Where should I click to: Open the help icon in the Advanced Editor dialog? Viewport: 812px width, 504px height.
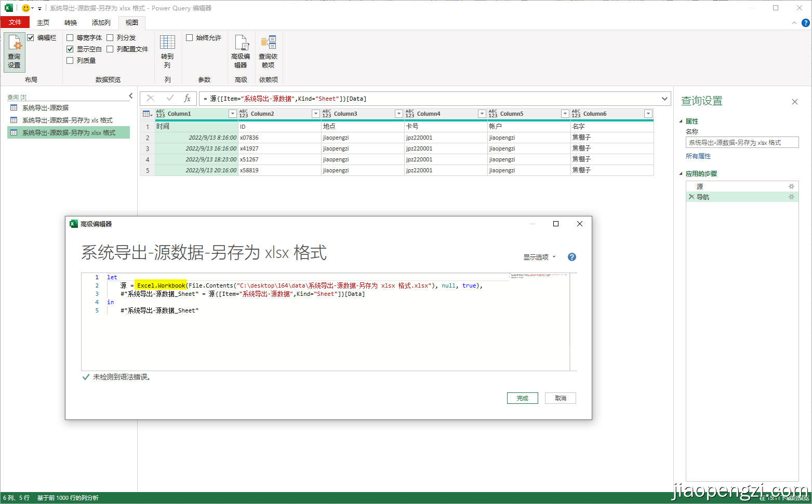(571, 256)
